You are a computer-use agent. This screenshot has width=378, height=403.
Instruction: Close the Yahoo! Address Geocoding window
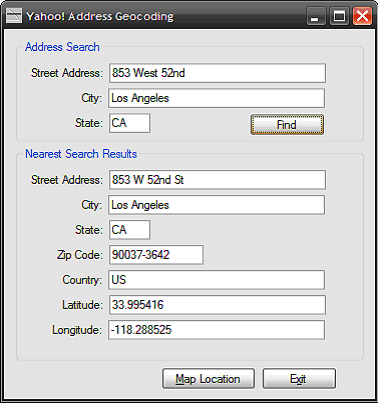(x=362, y=16)
